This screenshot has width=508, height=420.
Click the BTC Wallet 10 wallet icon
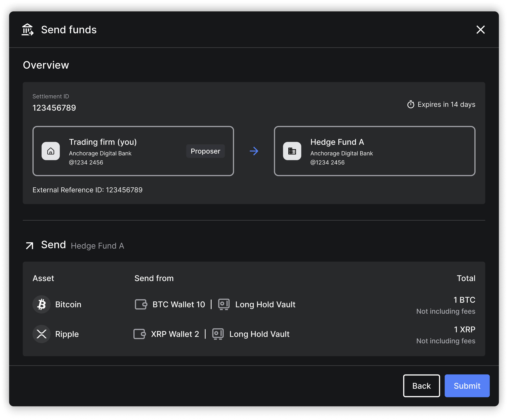click(x=141, y=304)
